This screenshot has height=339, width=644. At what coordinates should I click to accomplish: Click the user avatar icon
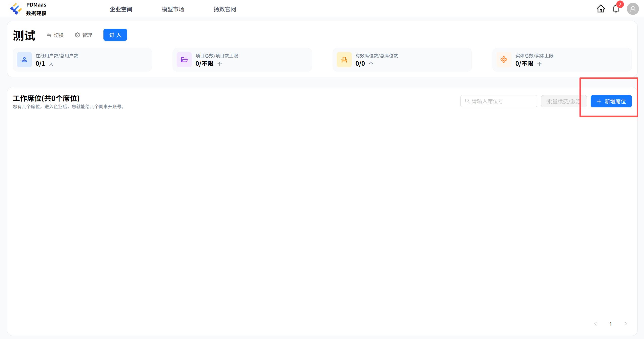[x=633, y=9]
